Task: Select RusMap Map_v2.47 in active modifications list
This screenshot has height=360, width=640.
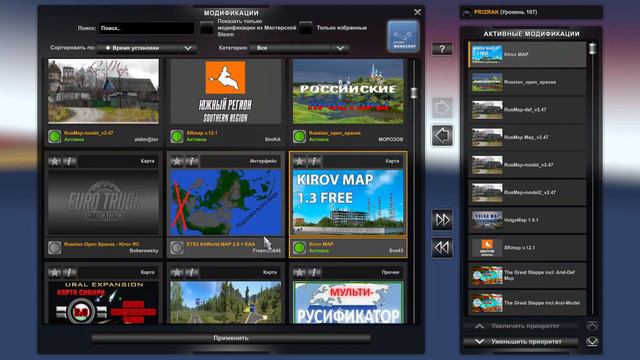Action: click(527, 137)
